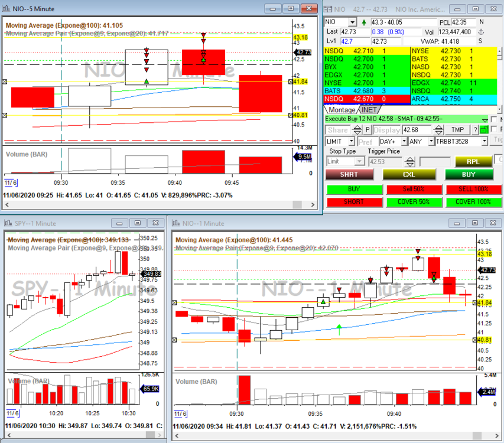The image size is (504, 443).
Task: Expand the LIMIT order type dropdown
Action: click(x=351, y=141)
